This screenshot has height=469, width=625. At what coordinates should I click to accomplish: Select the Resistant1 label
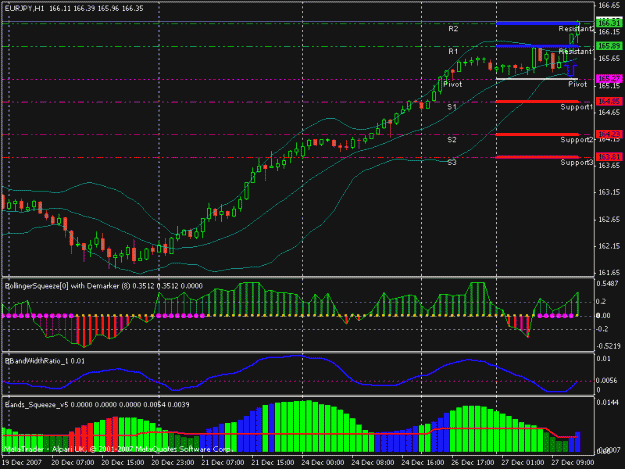[576, 51]
